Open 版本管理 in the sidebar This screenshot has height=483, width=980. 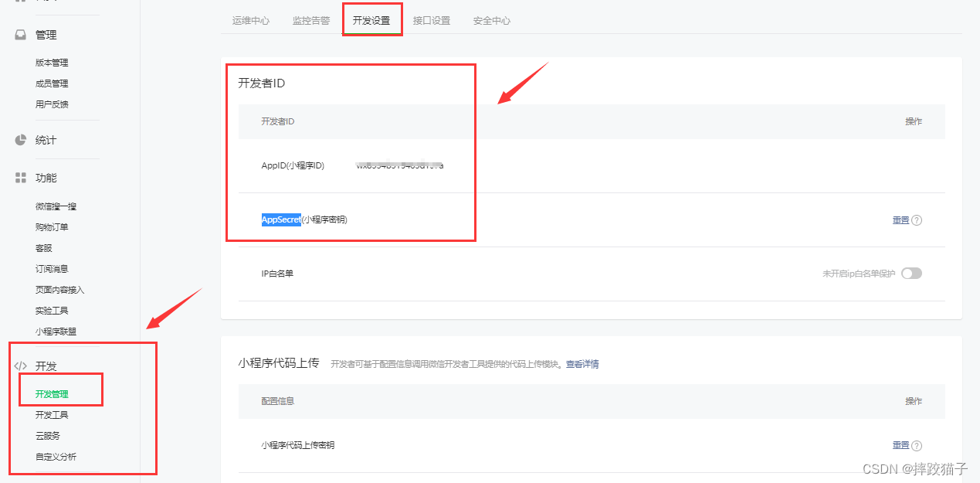coord(52,63)
